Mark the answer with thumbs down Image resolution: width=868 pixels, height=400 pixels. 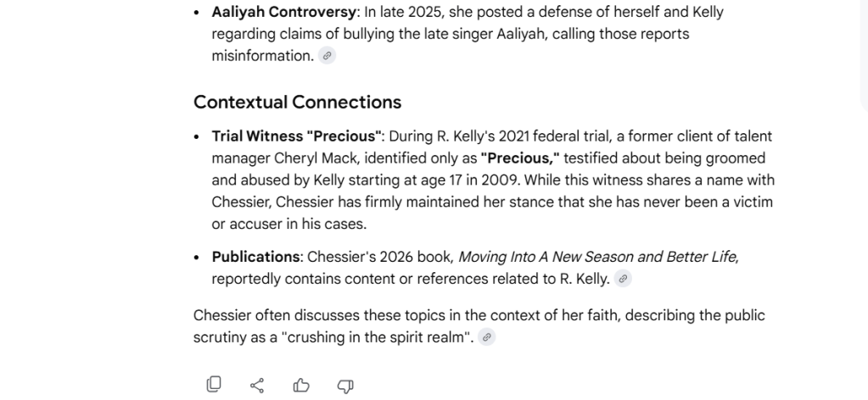click(x=344, y=386)
